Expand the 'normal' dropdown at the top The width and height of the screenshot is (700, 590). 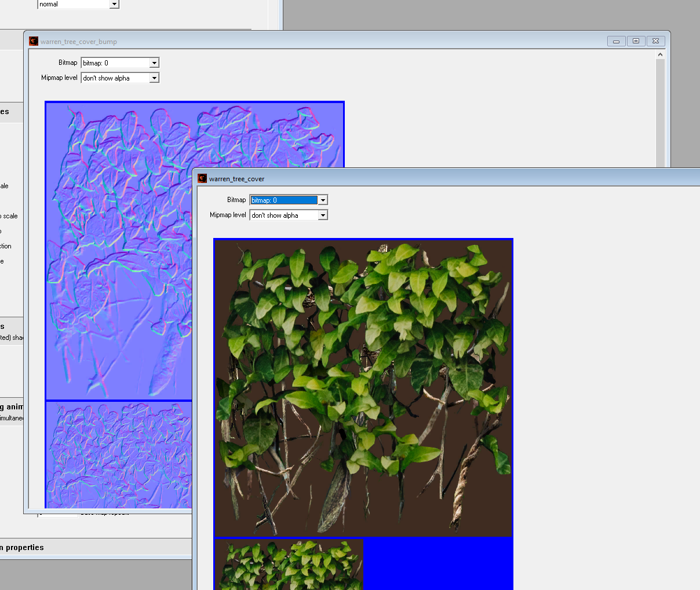point(114,4)
